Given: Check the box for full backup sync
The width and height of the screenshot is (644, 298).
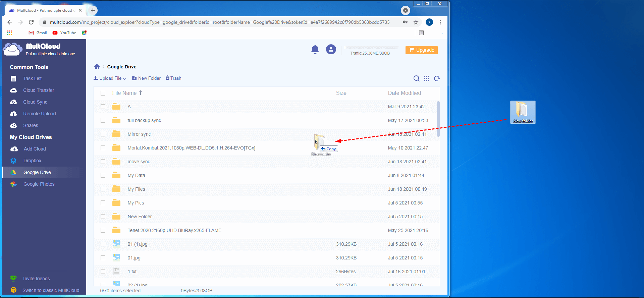Looking at the screenshot, I should click(103, 121).
